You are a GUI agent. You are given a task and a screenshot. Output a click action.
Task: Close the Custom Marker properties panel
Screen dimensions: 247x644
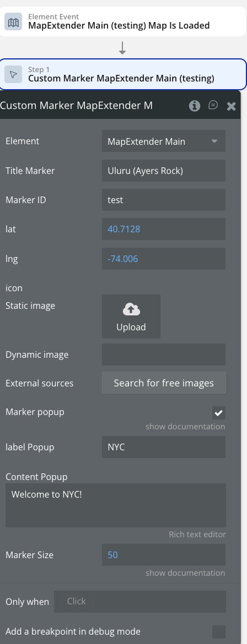tap(232, 106)
